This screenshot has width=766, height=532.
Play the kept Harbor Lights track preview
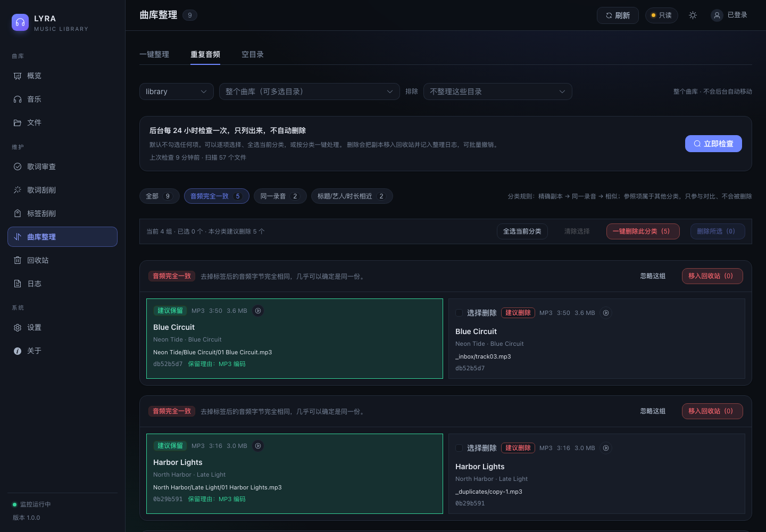click(x=258, y=446)
